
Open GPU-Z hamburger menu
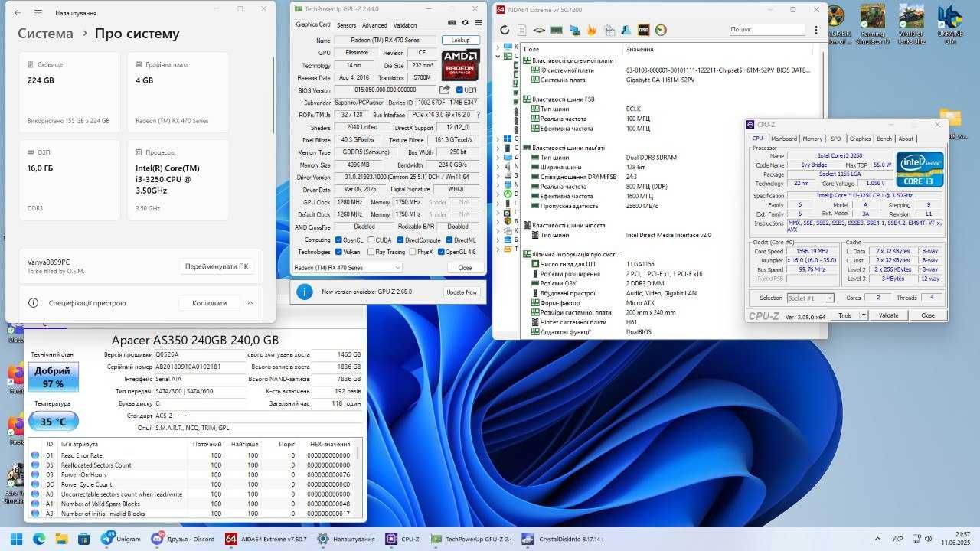[x=478, y=24]
